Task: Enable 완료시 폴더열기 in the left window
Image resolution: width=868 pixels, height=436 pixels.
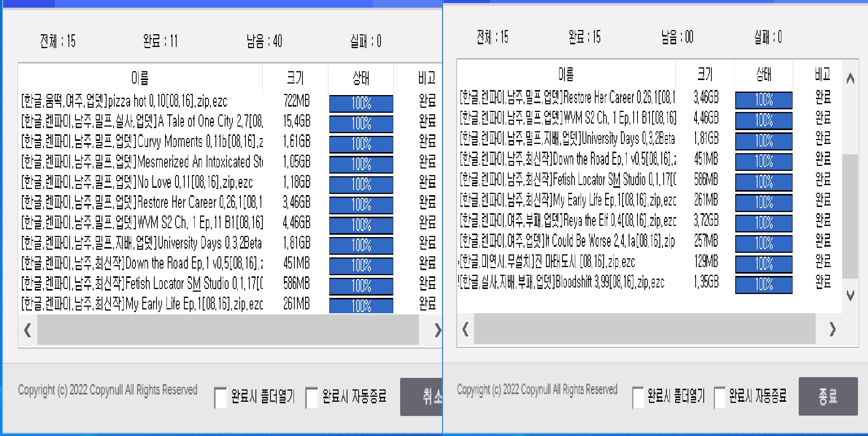Action: [x=220, y=398]
